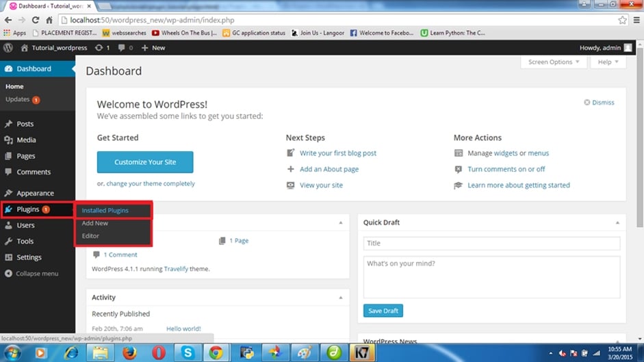Reload the page with the refresh icon

pyautogui.click(x=36, y=20)
